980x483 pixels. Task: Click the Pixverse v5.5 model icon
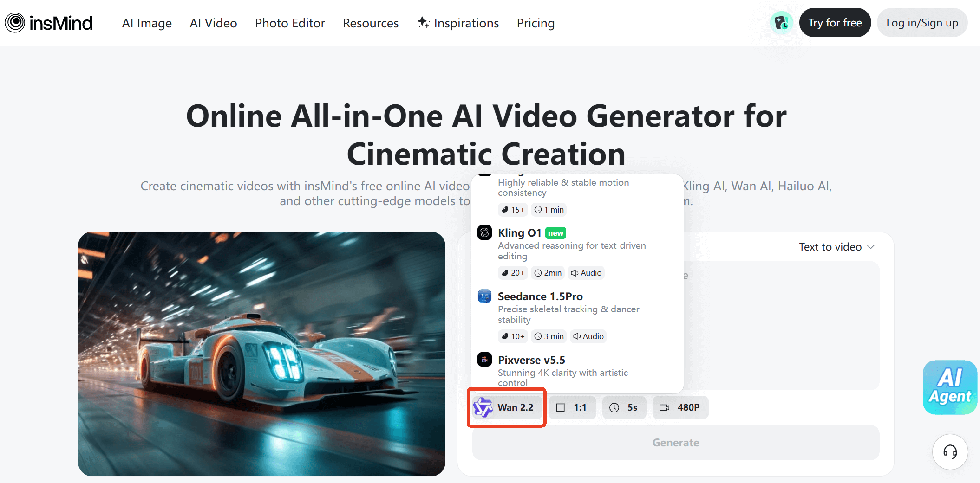click(484, 359)
